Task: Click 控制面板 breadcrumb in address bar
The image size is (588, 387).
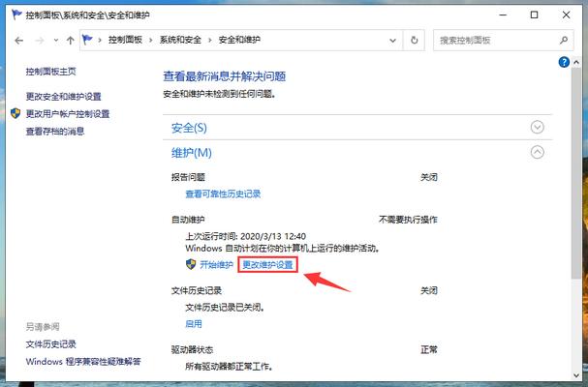Action: (x=125, y=40)
